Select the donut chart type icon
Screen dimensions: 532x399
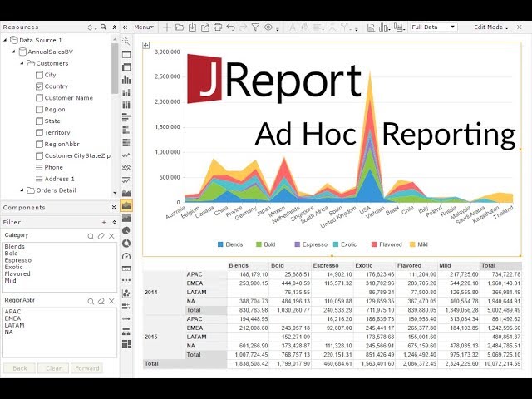click(126, 244)
